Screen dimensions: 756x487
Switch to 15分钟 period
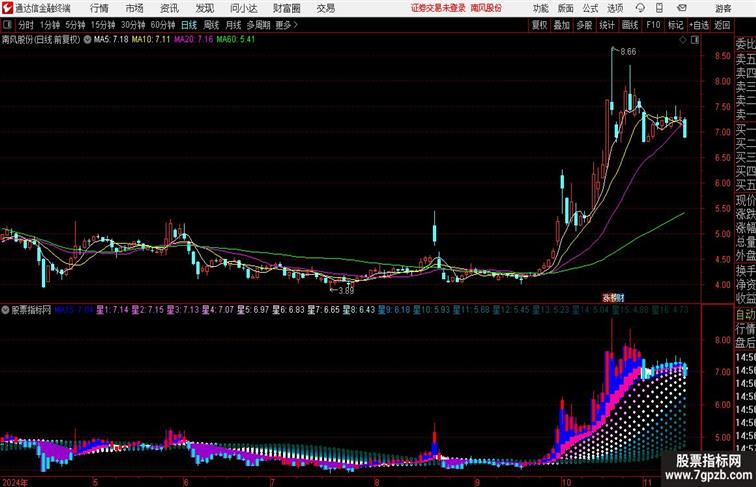103,25
